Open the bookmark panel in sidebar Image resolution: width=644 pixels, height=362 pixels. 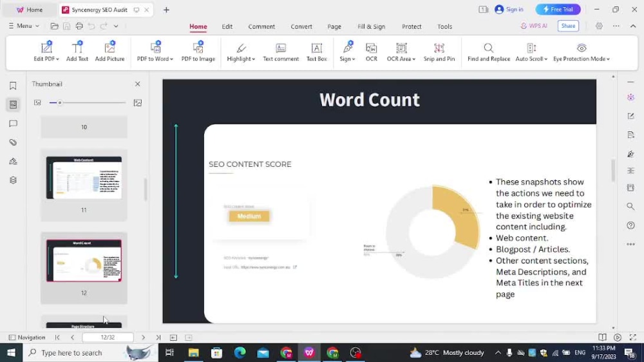(13, 86)
